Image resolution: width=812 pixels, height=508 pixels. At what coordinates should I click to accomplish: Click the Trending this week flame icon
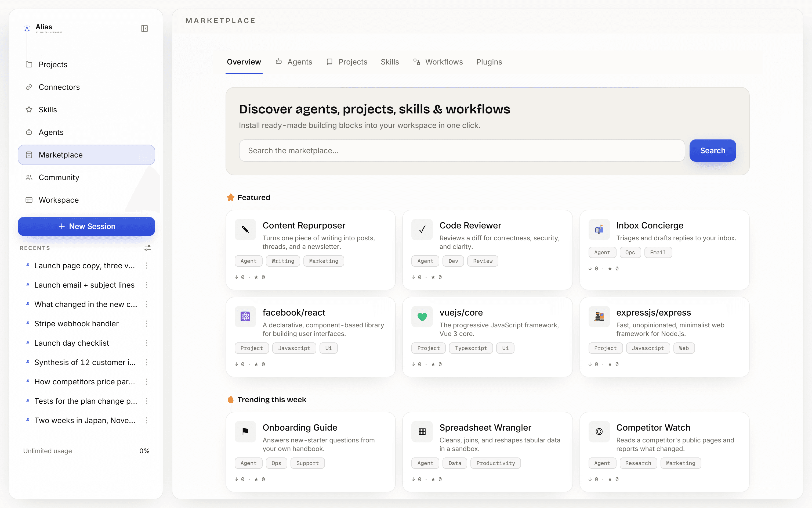pos(230,399)
